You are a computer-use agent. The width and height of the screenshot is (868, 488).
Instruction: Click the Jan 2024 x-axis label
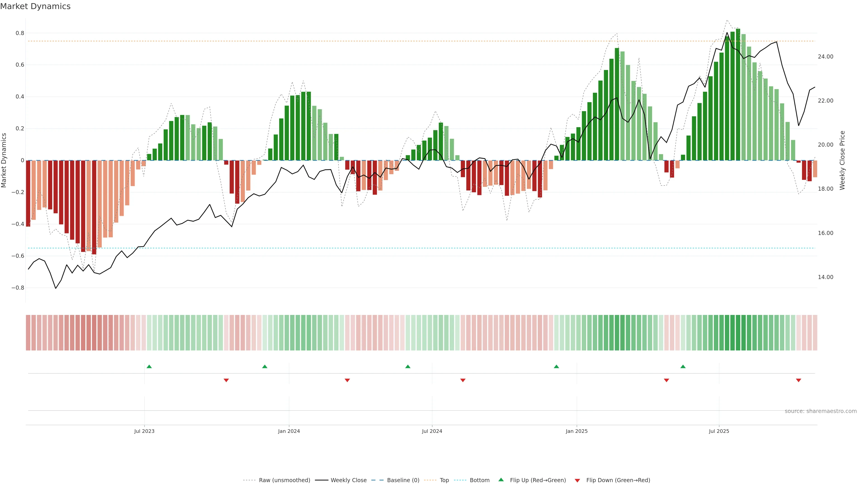tap(289, 431)
